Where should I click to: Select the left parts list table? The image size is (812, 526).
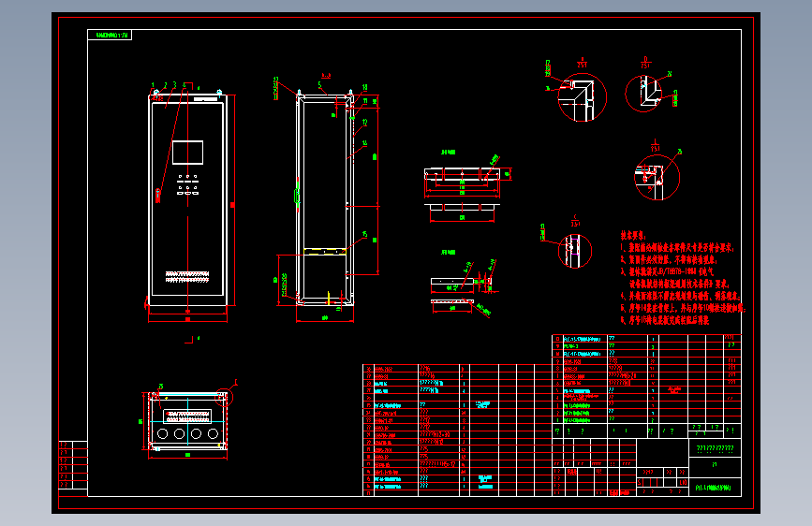coord(457,431)
